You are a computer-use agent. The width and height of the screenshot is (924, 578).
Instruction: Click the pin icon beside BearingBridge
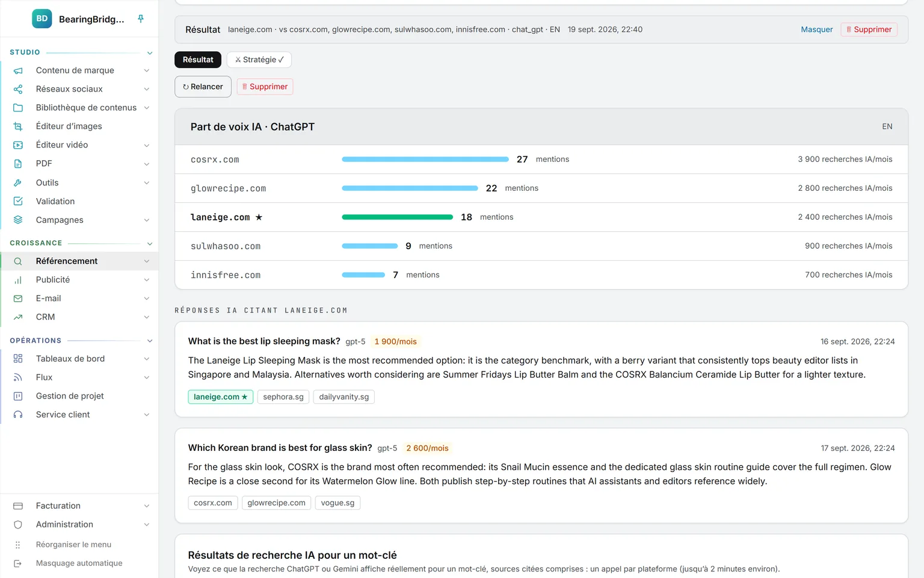141,19
